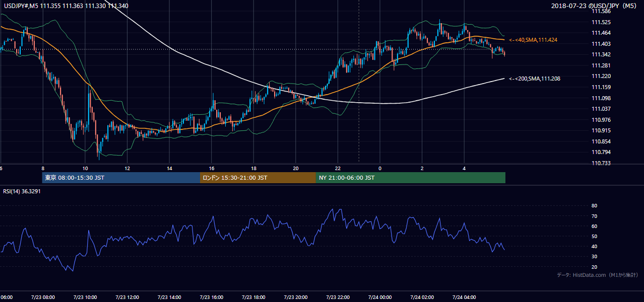This screenshot has width=644, height=302.
Task: Click the bottom time label 7/24 02:00
Action: (422, 297)
